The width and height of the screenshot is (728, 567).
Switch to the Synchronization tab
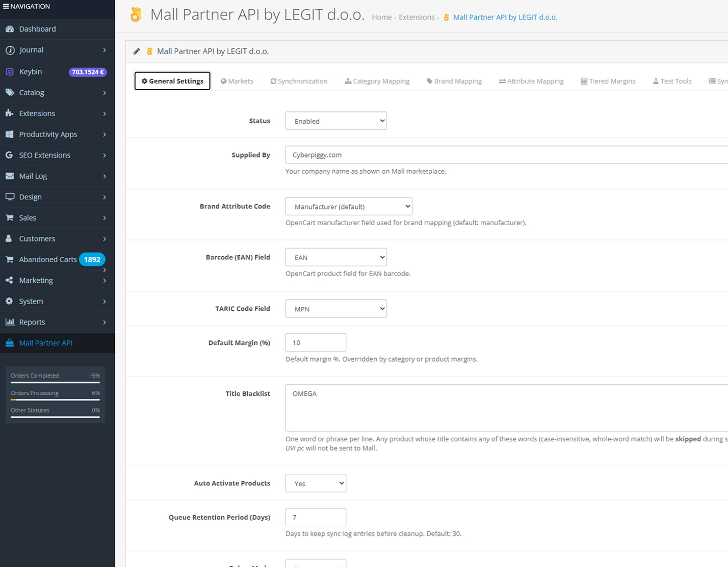coord(299,81)
